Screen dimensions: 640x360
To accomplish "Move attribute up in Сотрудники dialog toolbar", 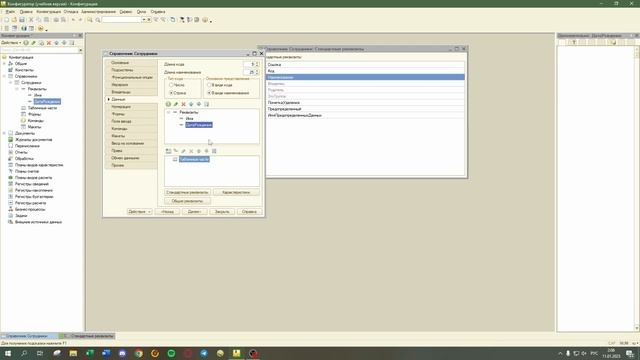I will coord(191,104).
